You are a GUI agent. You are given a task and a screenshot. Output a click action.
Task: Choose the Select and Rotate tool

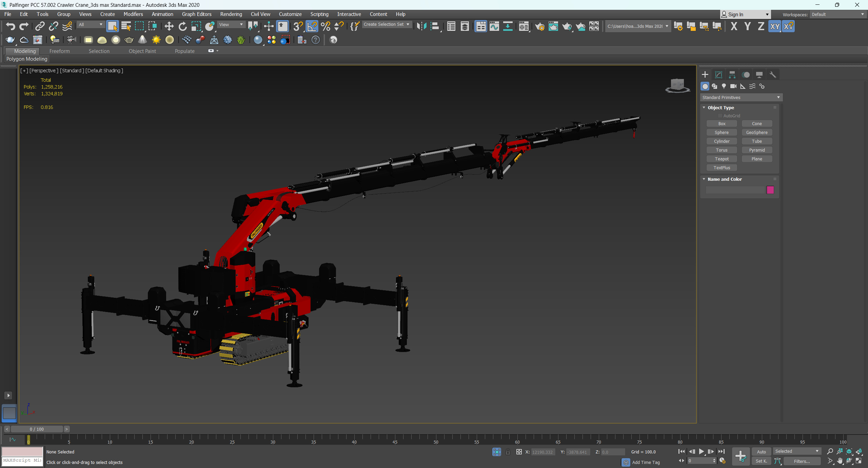[182, 26]
